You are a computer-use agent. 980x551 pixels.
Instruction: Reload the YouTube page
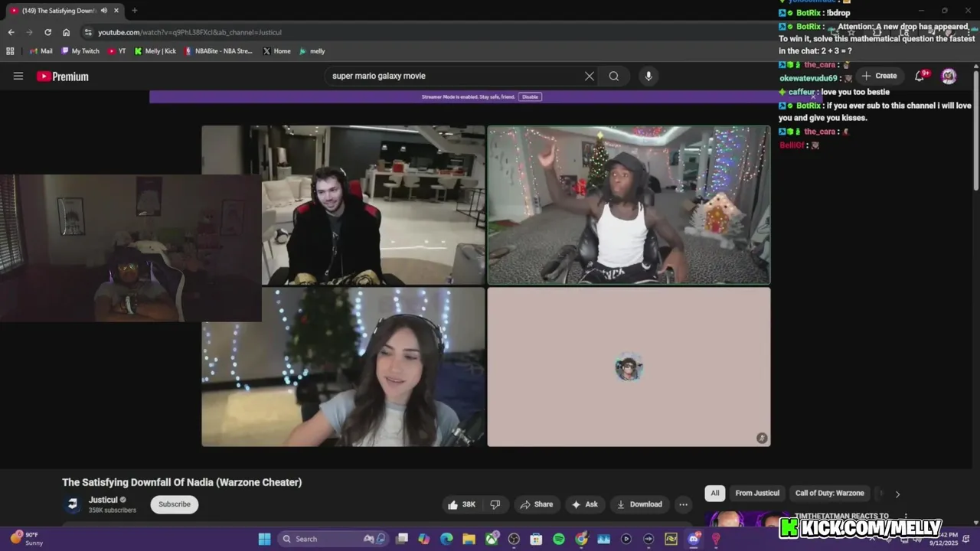click(47, 32)
